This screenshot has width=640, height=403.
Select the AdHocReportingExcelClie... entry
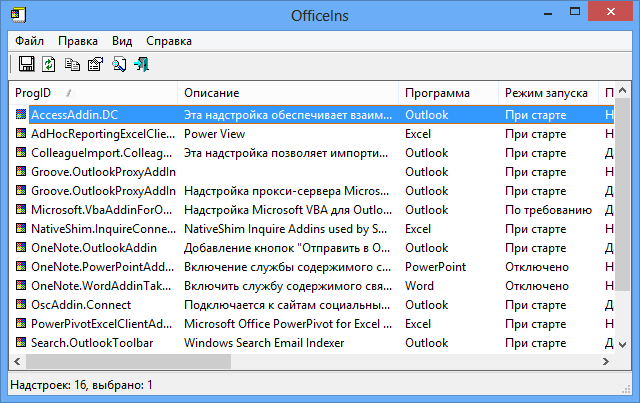(103, 134)
